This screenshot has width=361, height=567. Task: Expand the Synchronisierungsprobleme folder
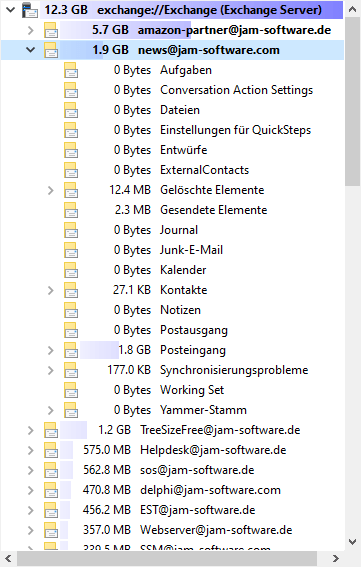tap(51, 370)
